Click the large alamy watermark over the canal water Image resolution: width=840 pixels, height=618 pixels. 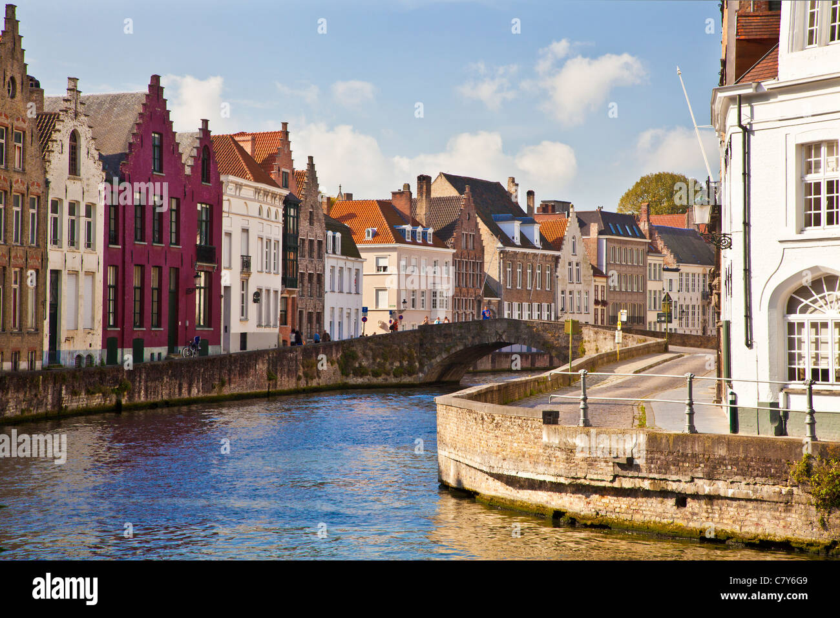33,445
